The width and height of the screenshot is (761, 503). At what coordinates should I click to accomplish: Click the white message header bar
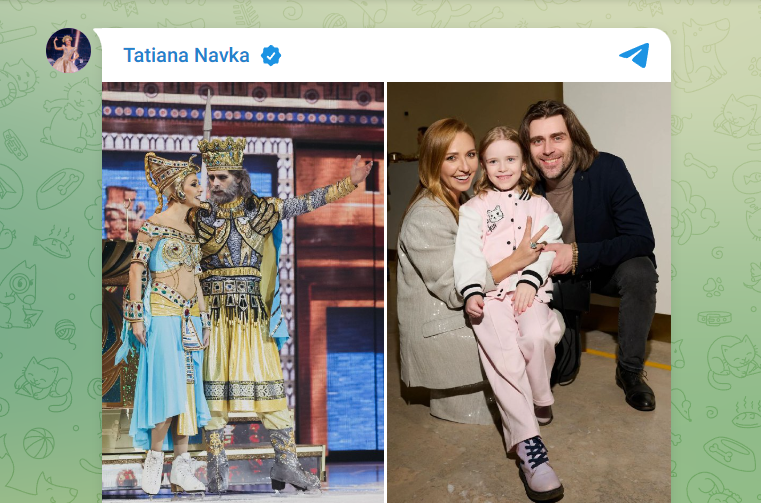pos(386,55)
